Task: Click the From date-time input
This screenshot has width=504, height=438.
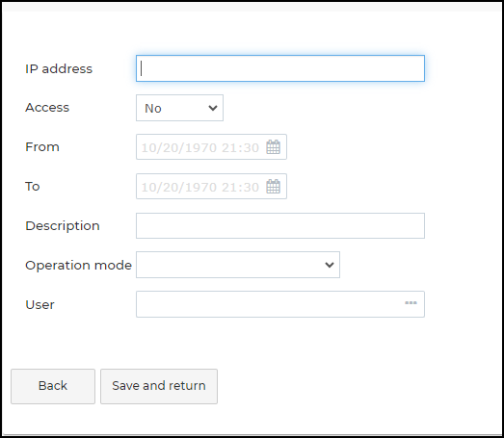Action: 211,147
